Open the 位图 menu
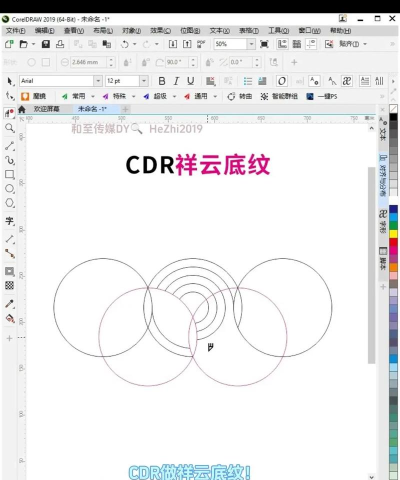The image size is (400, 480). point(190,31)
